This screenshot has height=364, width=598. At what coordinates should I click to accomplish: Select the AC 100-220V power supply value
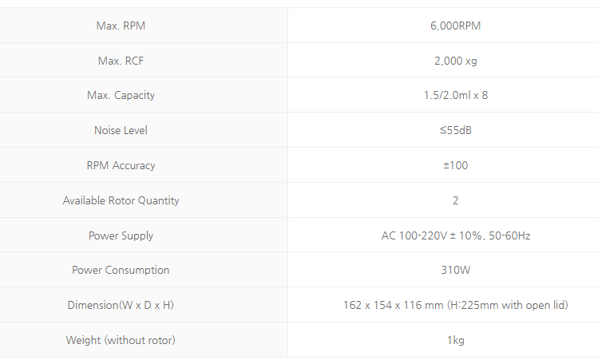click(x=455, y=235)
